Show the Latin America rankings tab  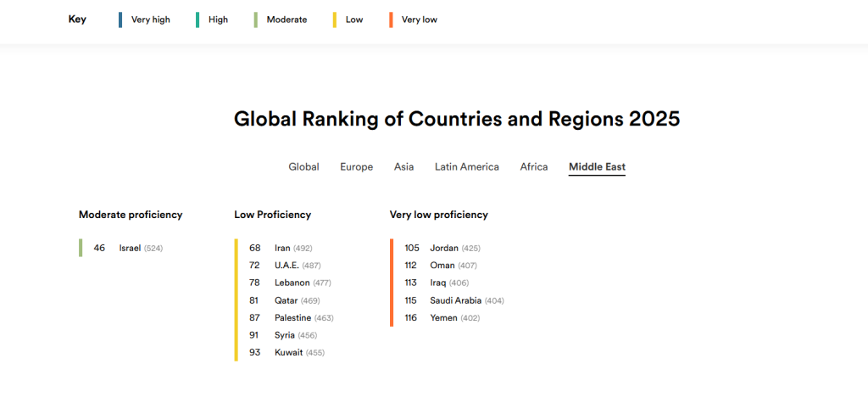(x=466, y=167)
